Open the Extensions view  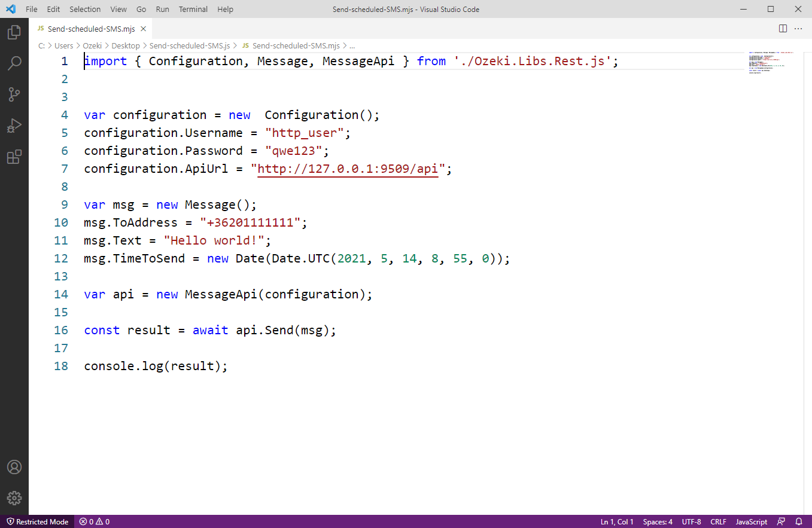tap(14, 157)
